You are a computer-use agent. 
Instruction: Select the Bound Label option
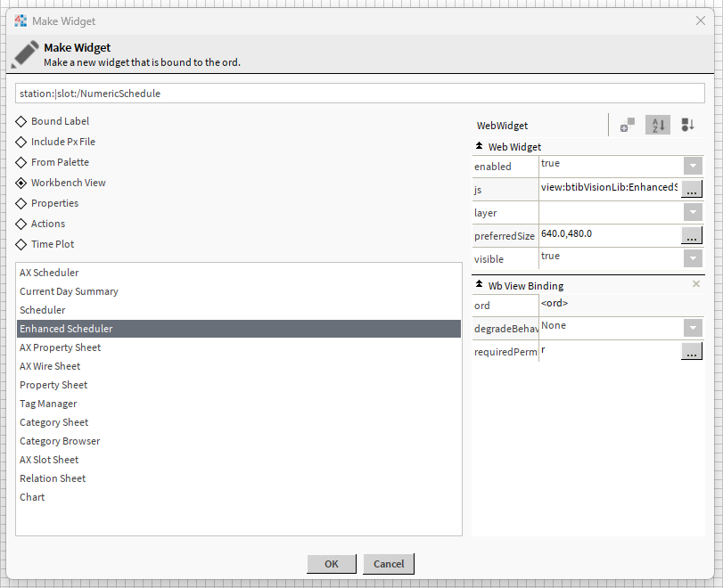coord(21,121)
